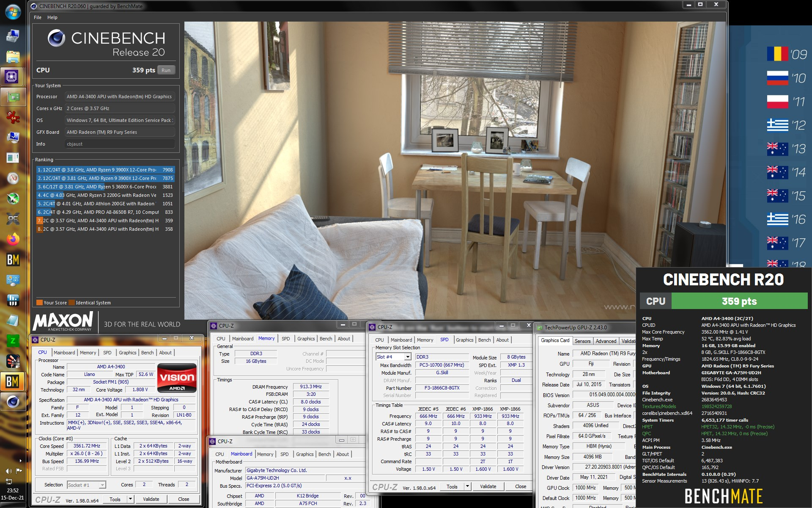Click the DRAM Frequency value 913.3 MHz

pos(311,387)
